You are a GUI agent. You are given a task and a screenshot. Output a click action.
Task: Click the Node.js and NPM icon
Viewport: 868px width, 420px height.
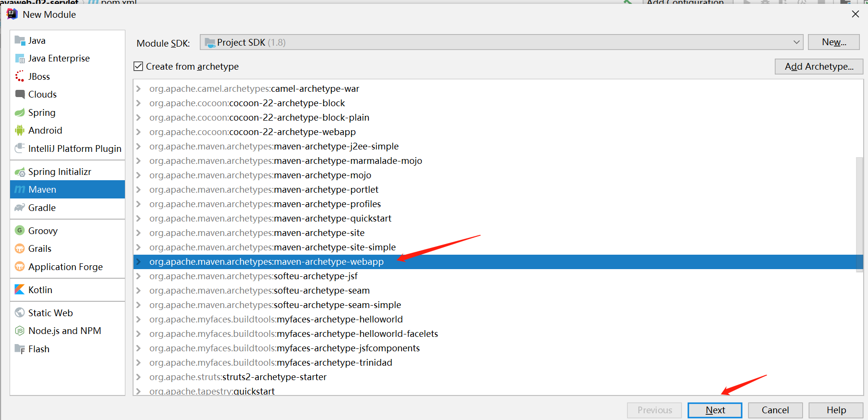20,331
